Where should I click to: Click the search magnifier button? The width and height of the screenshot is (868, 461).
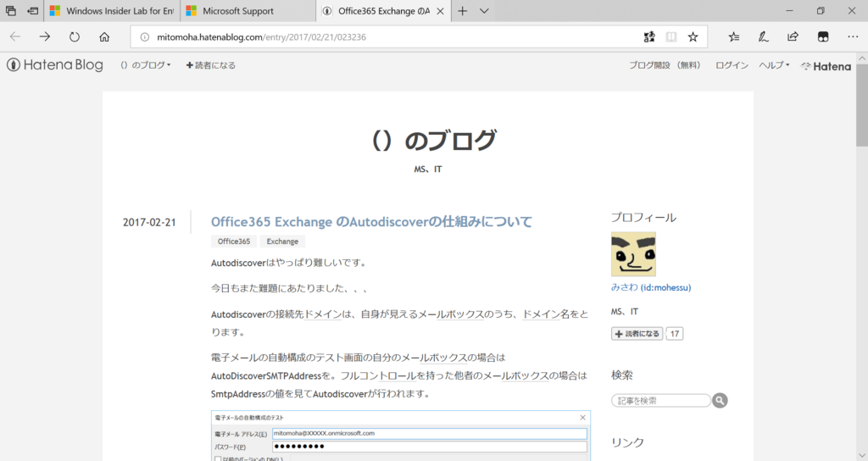pos(720,401)
